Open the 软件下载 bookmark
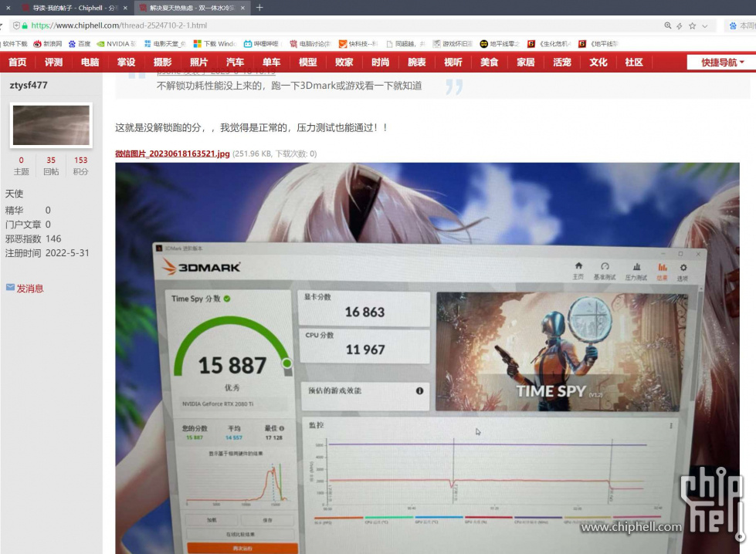The height and width of the screenshot is (554, 756). (15, 44)
